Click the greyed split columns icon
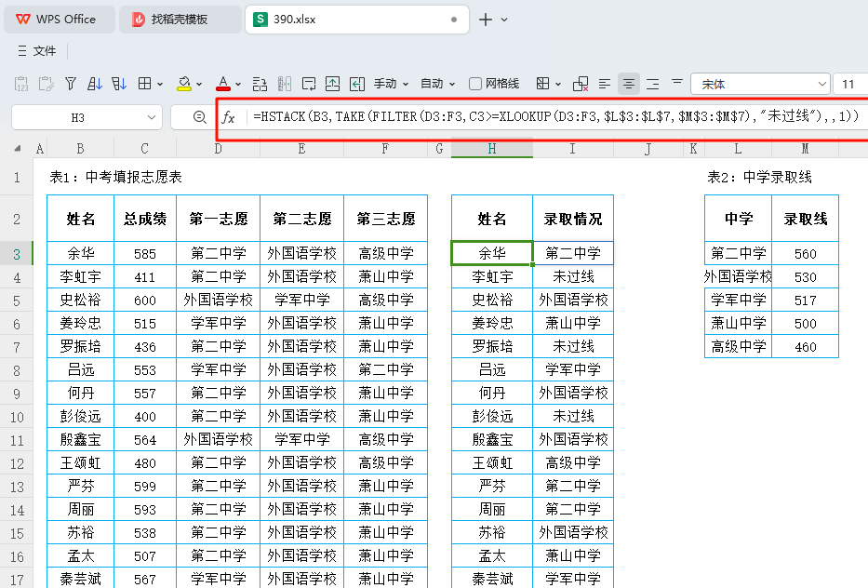The height and width of the screenshot is (588, 868). click(285, 84)
